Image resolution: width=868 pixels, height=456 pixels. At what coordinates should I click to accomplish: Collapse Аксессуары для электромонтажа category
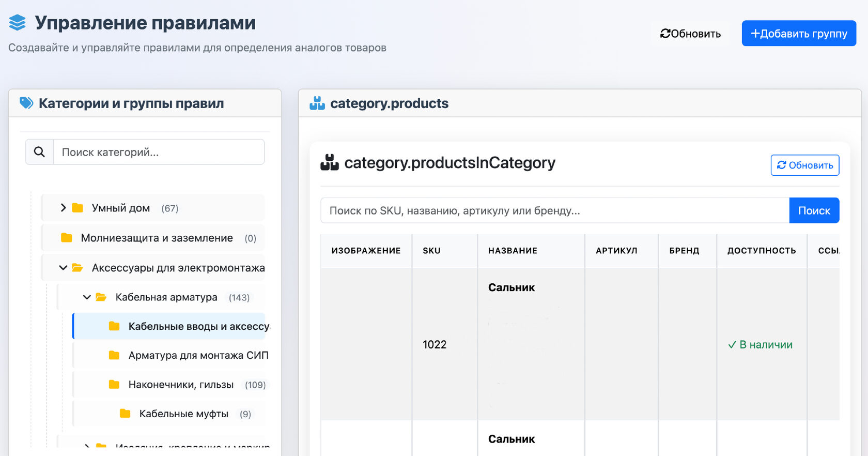pyautogui.click(x=63, y=268)
